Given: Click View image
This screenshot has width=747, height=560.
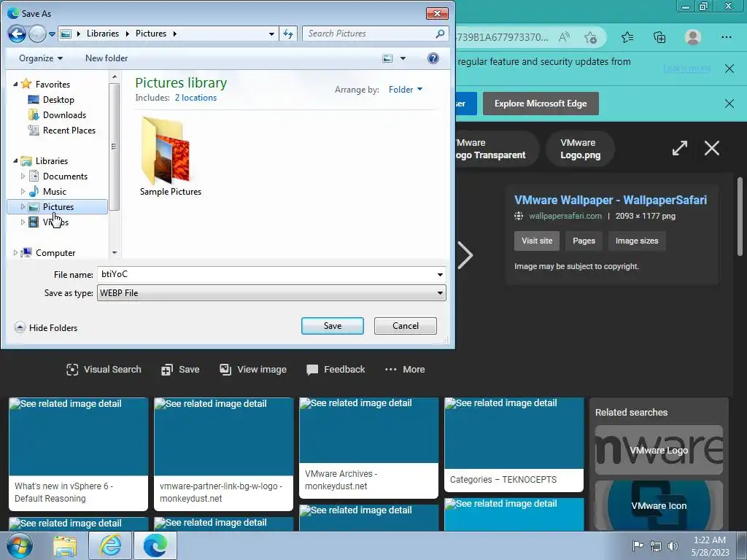Looking at the screenshot, I should [253, 370].
